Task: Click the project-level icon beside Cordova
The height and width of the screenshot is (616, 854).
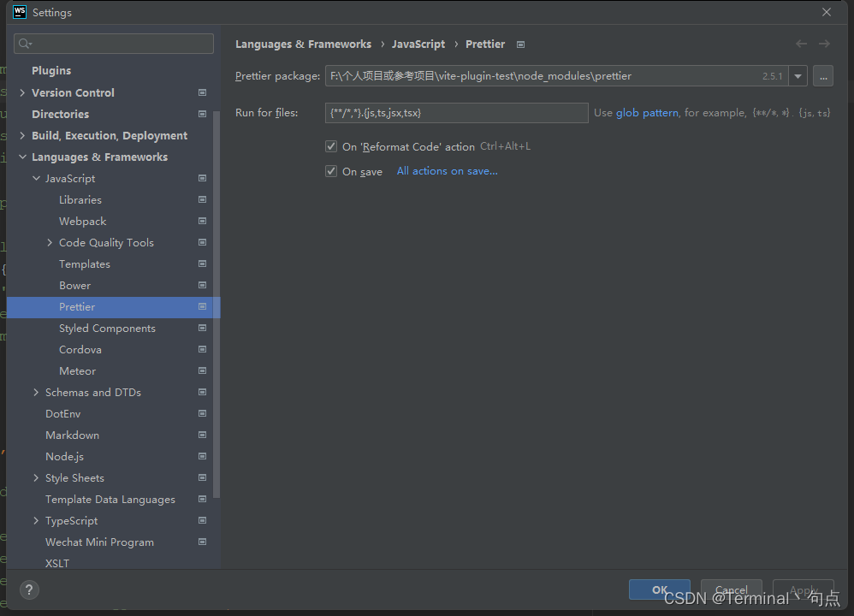Action: point(202,349)
